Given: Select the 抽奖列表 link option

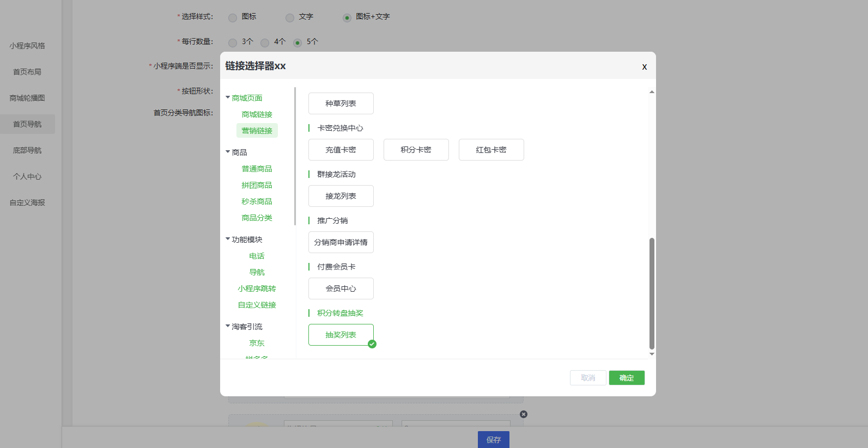Looking at the screenshot, I should 341,335.
